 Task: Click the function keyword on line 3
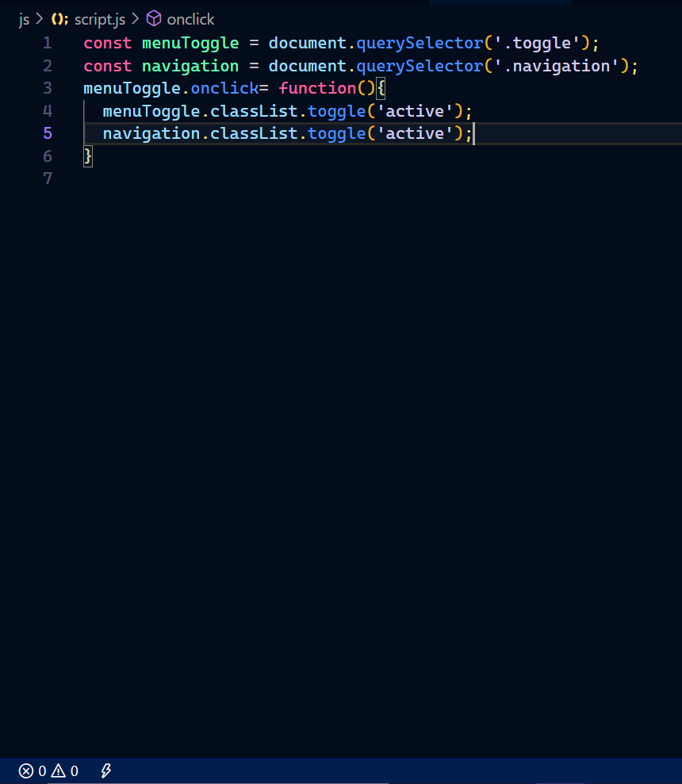[x=317, y=89]
